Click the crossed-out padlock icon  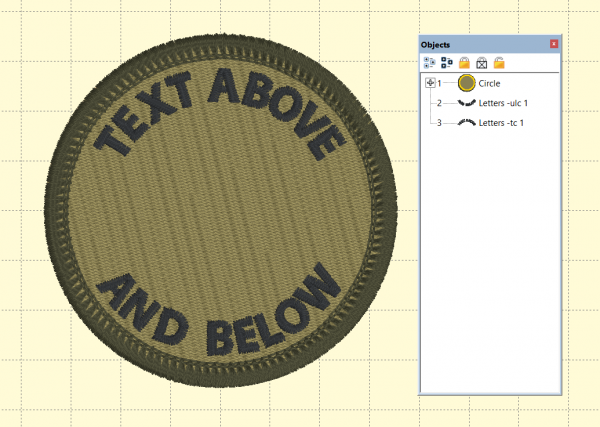(x=481, y=62)
